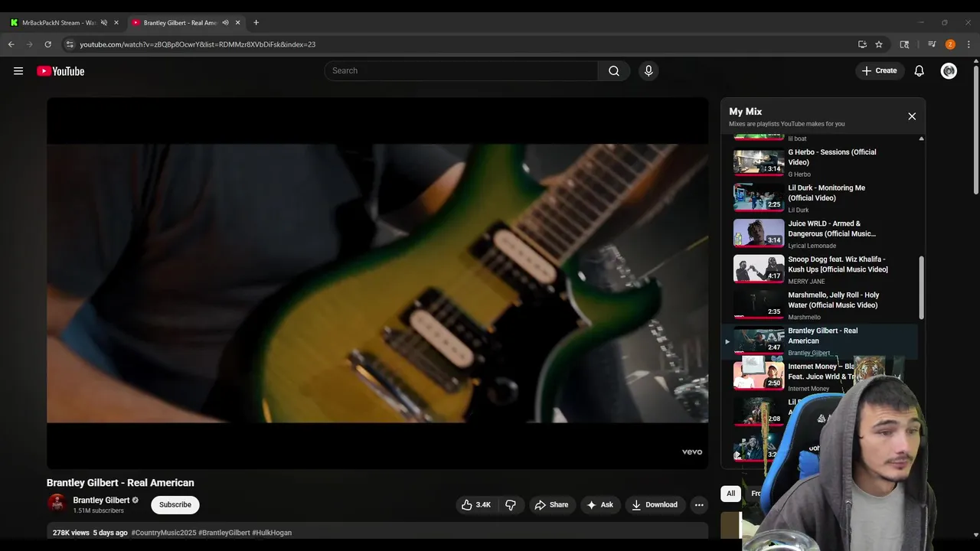Open the Chrome side panel icon
The image size is (980, 551).
pyautogui.click(x=904, y=44)
